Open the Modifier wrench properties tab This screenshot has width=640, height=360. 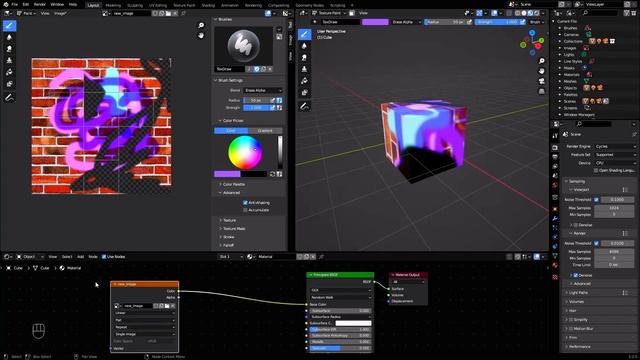coord(555,218)
